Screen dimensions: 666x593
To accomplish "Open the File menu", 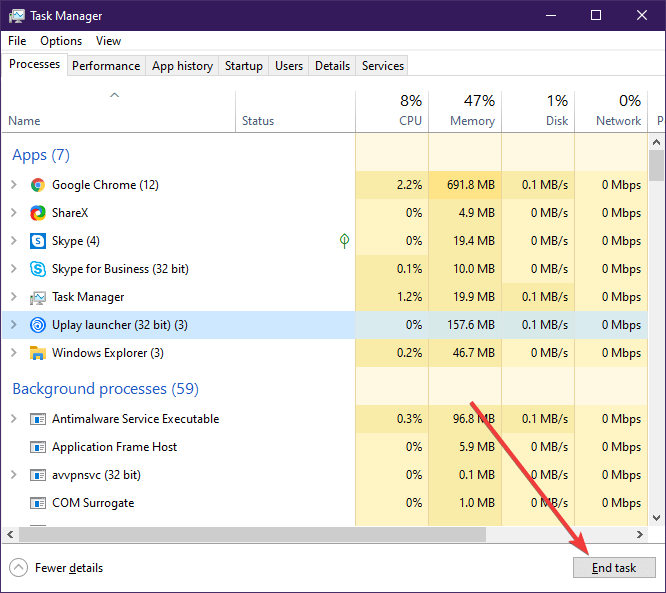I will click(17, 41).
